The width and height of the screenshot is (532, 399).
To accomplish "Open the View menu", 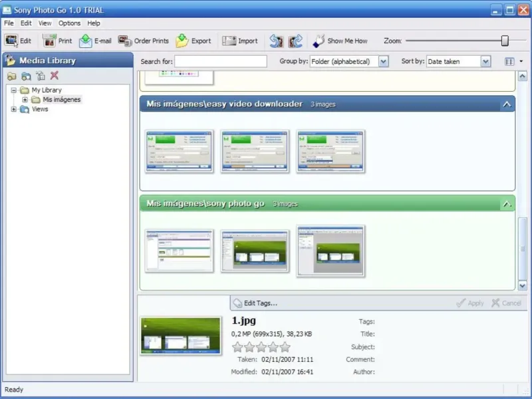I will (x=45, y=23).
